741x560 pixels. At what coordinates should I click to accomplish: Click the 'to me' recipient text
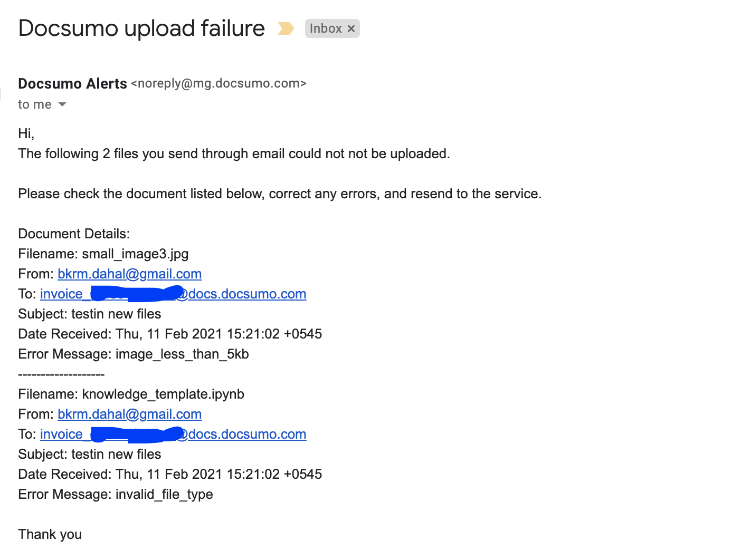35,104
